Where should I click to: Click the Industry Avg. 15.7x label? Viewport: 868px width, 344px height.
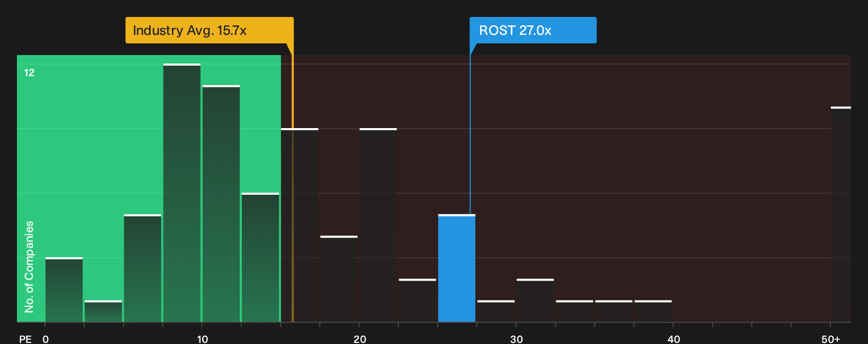click(209, 30)
